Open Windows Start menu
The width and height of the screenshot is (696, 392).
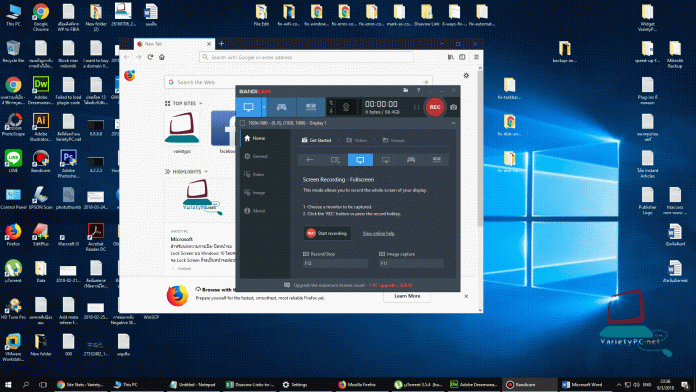pyautogui.click(x=8, y=384)
